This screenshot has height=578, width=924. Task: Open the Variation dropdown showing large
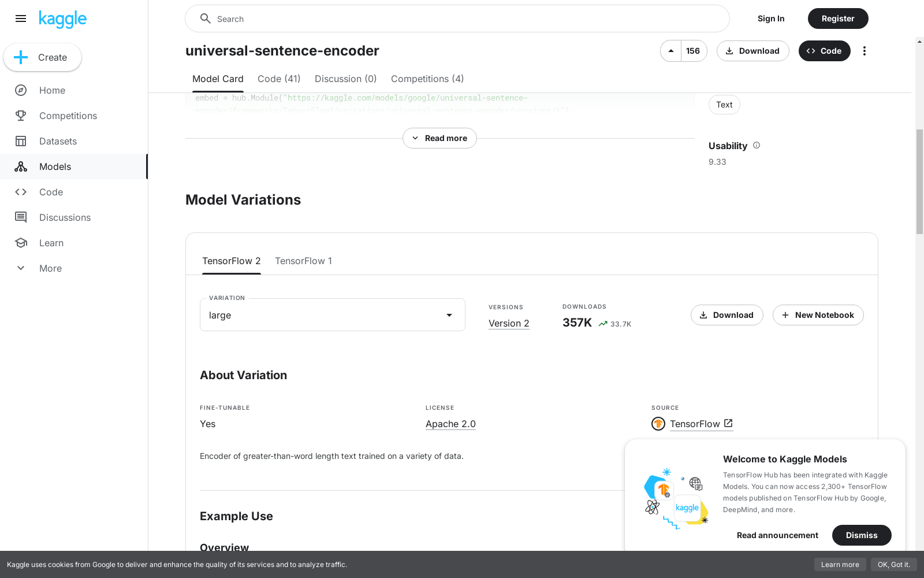(x=333, y=315)
